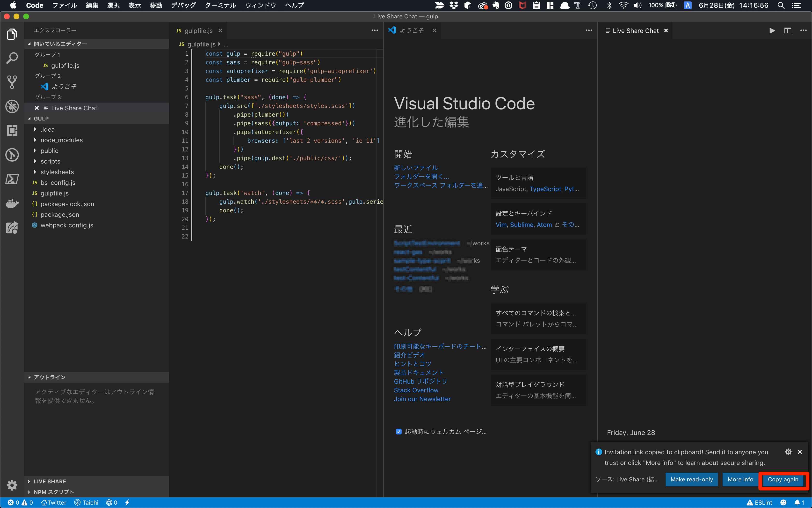812x508 pixels.
Task: Open Join our Newsletter link
Action: point(422,399)
